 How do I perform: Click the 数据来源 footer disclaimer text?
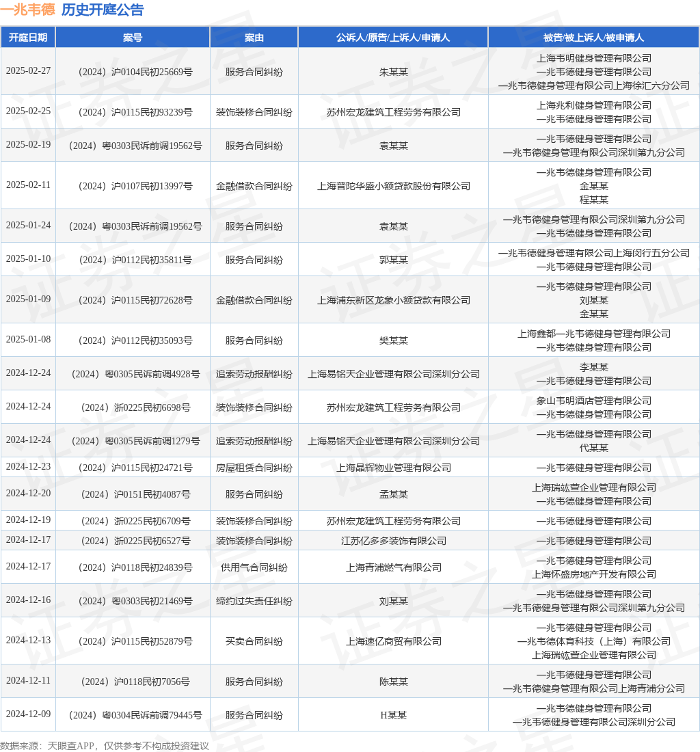105,746
